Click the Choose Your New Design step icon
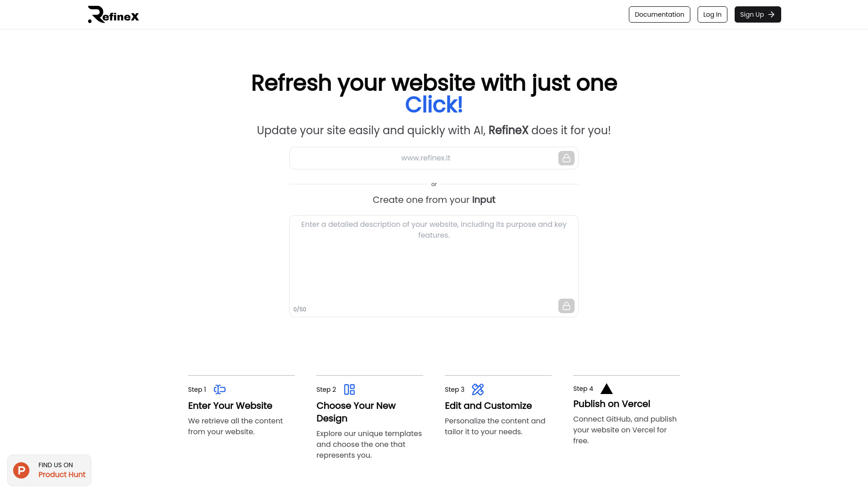Viewport: 868px width, 488px height. tap(349, 389)
